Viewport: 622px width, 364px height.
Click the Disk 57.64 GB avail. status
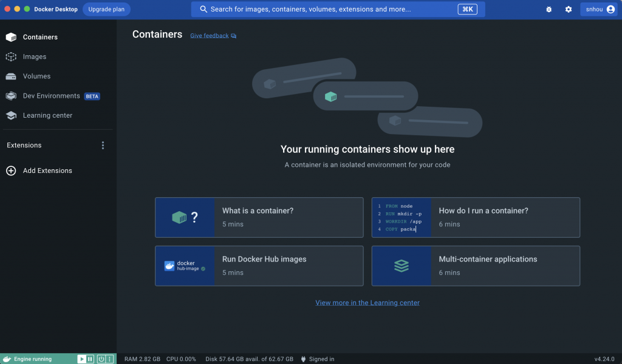click(x=249, y=359)
